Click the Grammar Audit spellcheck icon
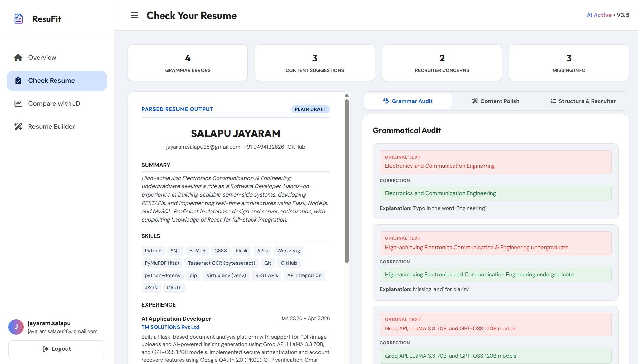The image size is (638, 364). click(x=386, y=101)
